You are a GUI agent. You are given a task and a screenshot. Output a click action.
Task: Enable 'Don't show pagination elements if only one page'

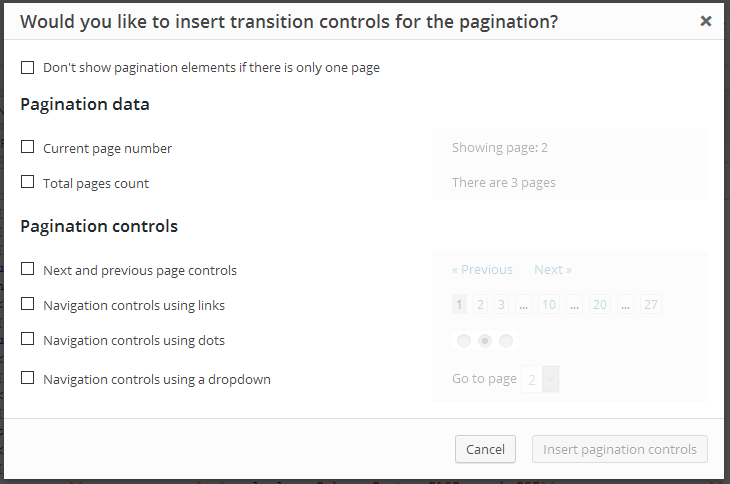27,67
